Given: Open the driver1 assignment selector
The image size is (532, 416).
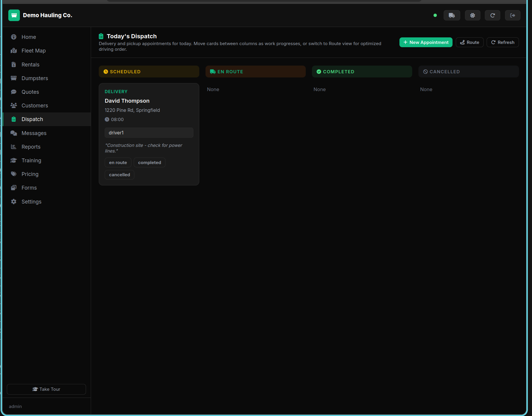Looking at the screenshot, I should [x=149, y=133].
